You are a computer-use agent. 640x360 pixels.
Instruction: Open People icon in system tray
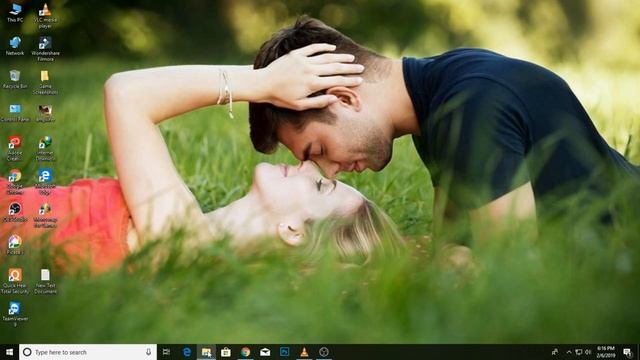[x=555, y=352]
